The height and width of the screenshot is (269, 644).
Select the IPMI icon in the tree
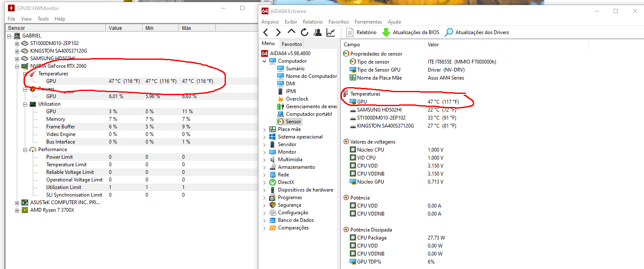pos(281,91)
